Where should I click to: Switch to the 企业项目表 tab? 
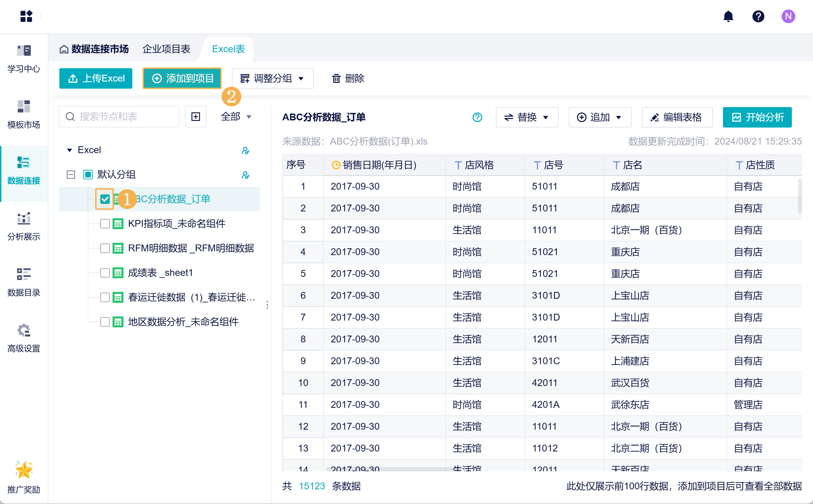pyautogui.click(x=166, y=49)
